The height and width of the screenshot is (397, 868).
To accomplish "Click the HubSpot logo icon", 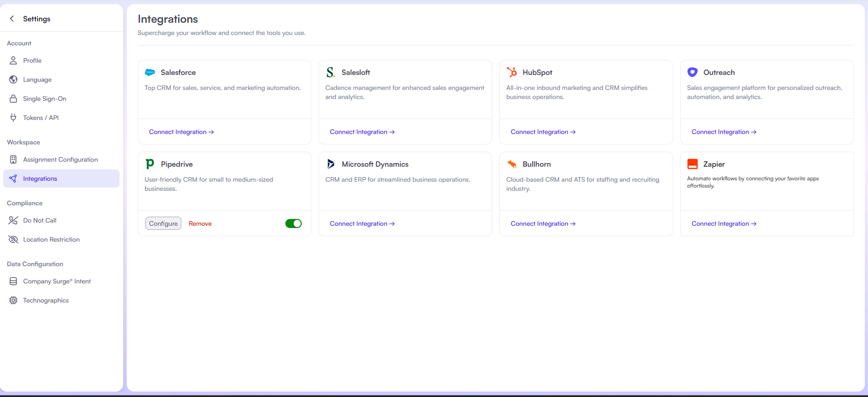I will (512, 72).
